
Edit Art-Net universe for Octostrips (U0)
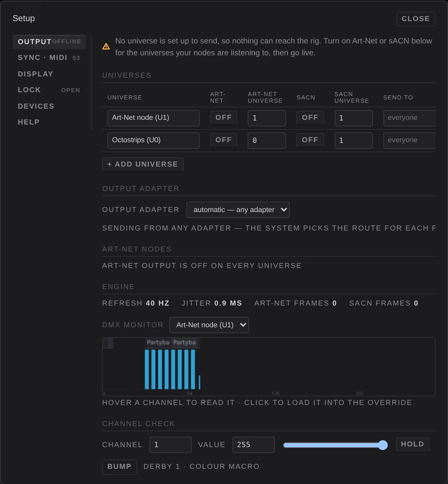(x=267, y=140)
